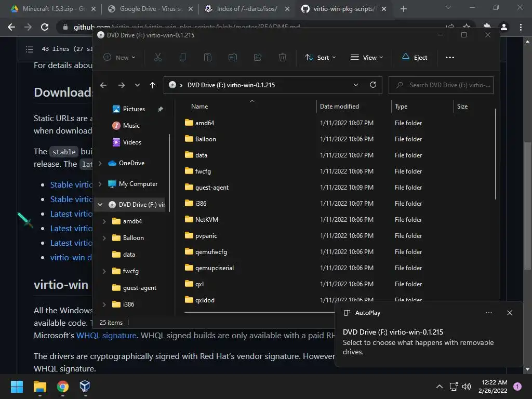This screenshot has height=399, width=532.
Task: Click the Delete trash icon in Explorer toolbar
Action: 282,57
